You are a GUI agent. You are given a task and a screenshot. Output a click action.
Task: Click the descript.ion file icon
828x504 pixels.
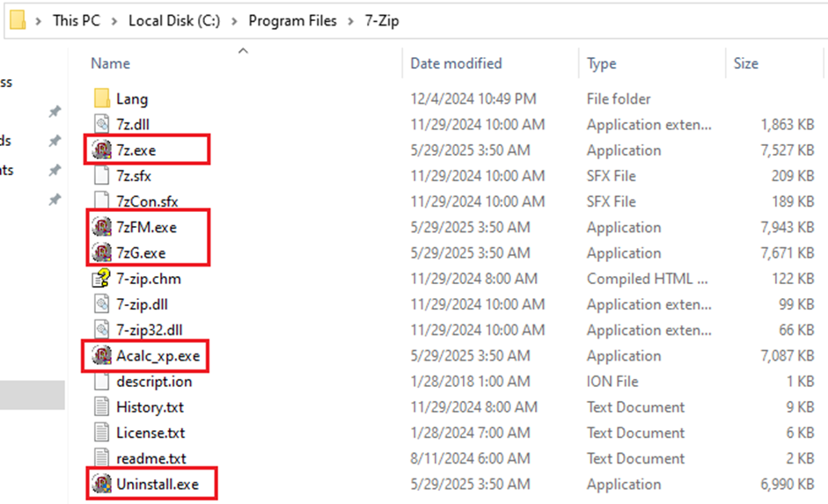click(101, 381)
